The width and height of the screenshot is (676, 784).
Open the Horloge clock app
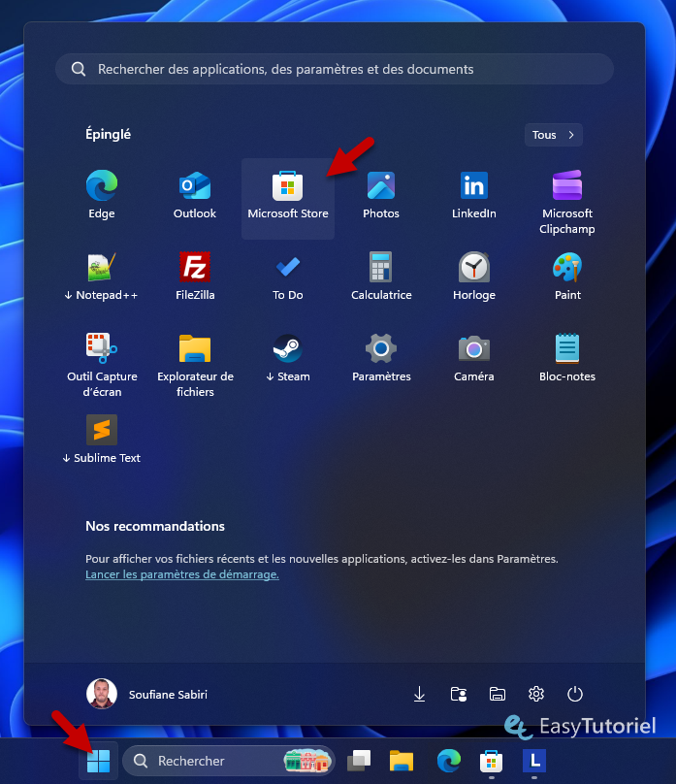[473, 278]
